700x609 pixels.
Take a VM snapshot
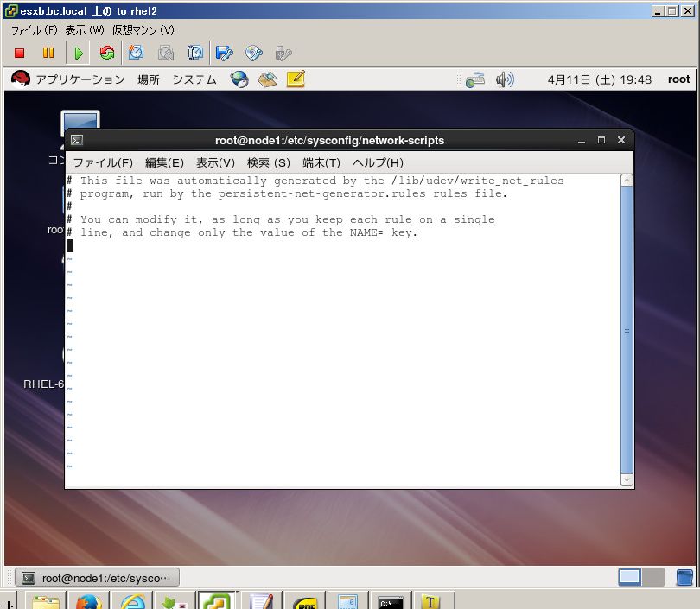coord(137,53)
